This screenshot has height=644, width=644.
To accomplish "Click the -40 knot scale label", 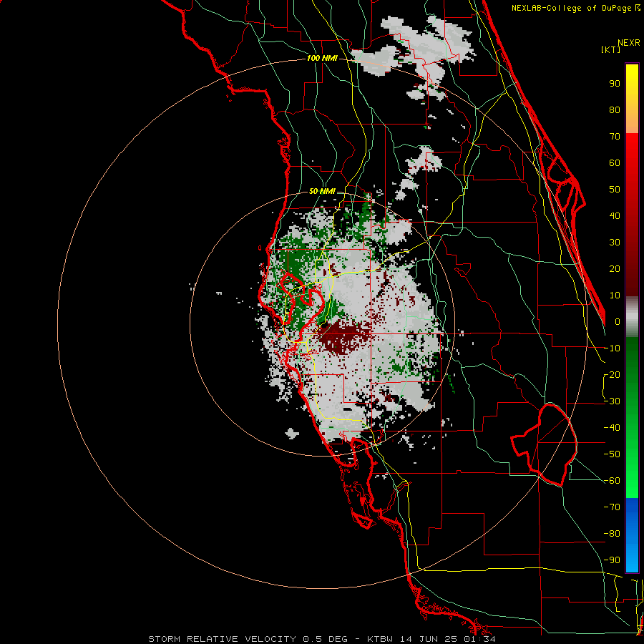I will click(x=612, y=428).
